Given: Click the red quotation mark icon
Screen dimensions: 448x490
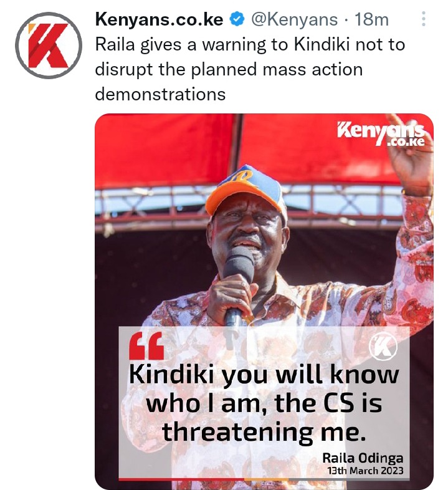Looking at the screenshot, I should coord(147,345).
